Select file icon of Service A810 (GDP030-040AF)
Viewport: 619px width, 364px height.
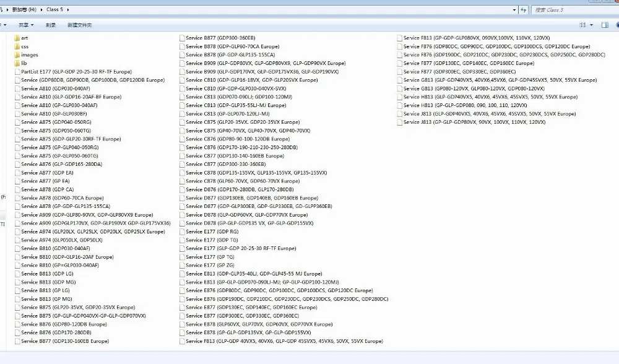click(17, 89)
